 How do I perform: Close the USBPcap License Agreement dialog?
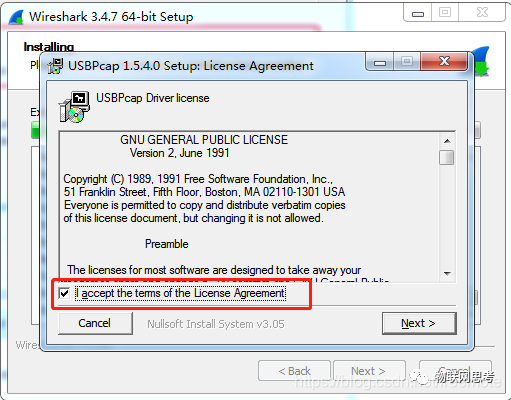[444, 61]
